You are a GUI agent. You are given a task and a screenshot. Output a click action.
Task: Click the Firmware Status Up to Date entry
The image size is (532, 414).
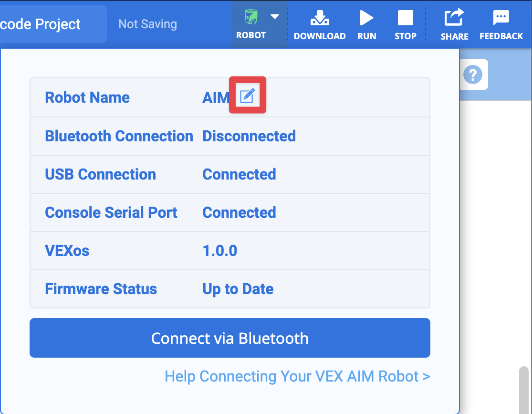click(x=238, y=289)
